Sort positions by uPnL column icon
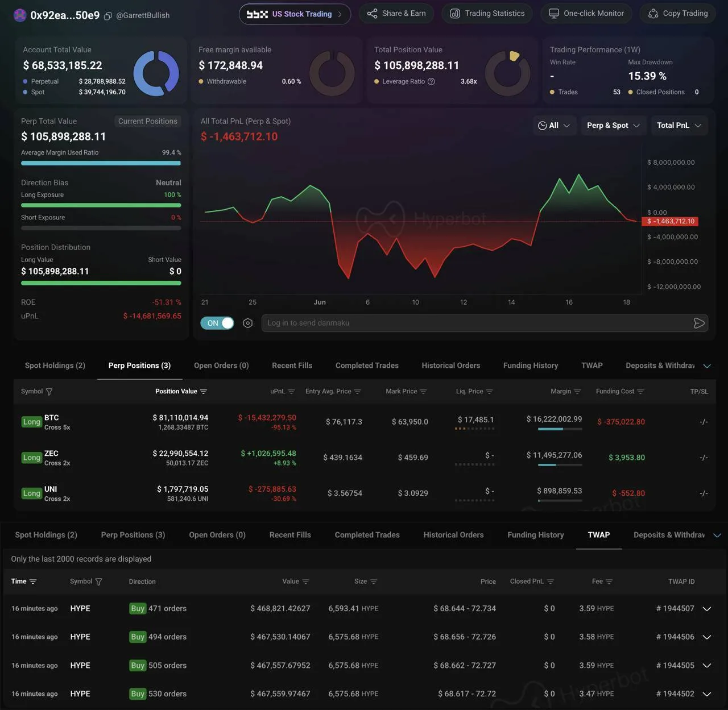The height and width of the screenshot is (710, 728). point(291,392)
